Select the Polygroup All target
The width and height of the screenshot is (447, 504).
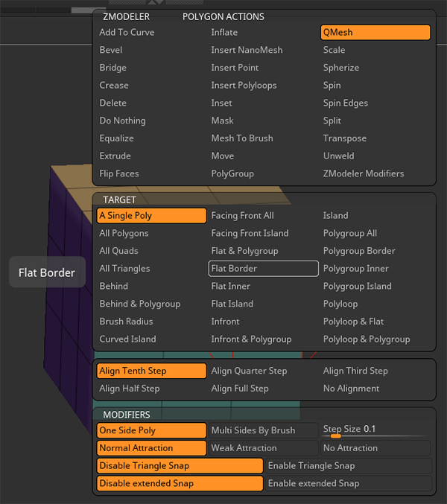tap(350, 234)
